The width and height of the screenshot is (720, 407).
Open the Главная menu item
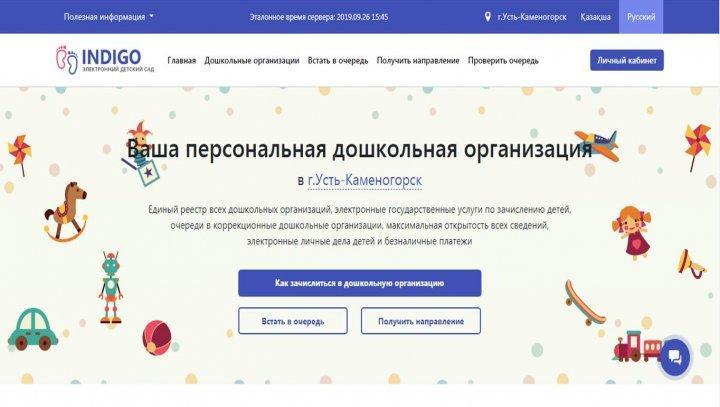pyautogui.click(x=181, y=61)
